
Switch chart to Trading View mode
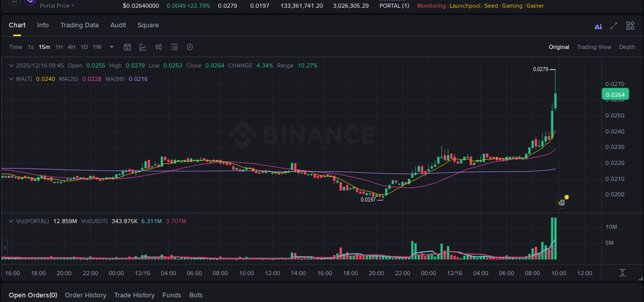coord(594,47)
